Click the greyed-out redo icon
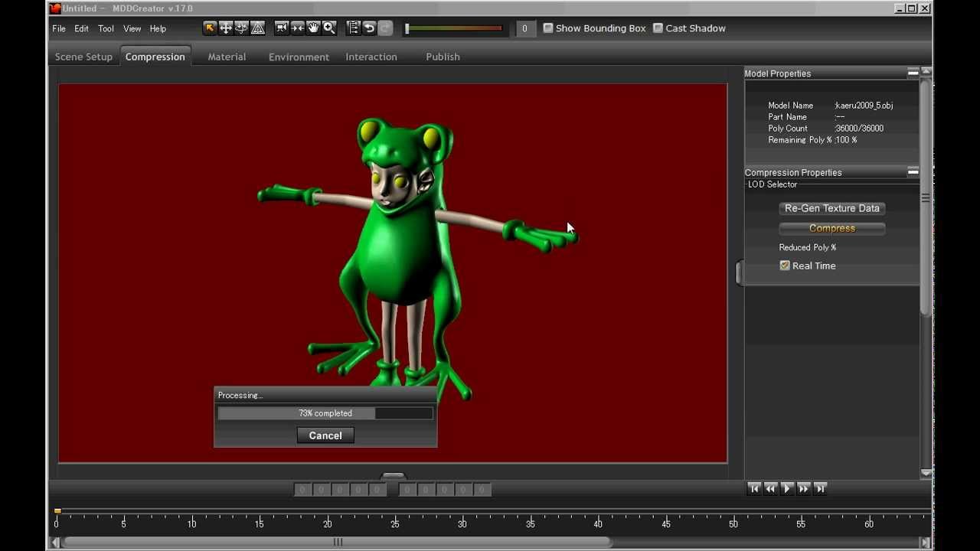This screenshot has width=980, height=551. point(385,28)
